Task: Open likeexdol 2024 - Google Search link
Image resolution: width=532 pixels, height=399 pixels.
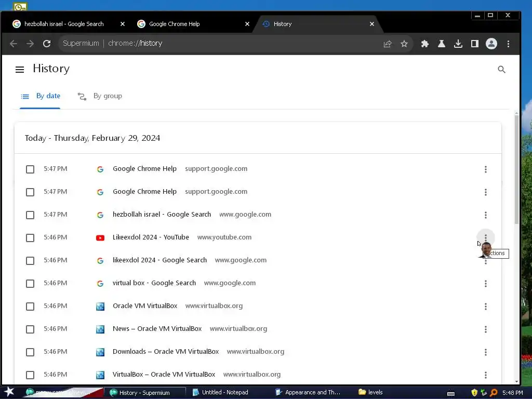Action: (x=159, y=260)
